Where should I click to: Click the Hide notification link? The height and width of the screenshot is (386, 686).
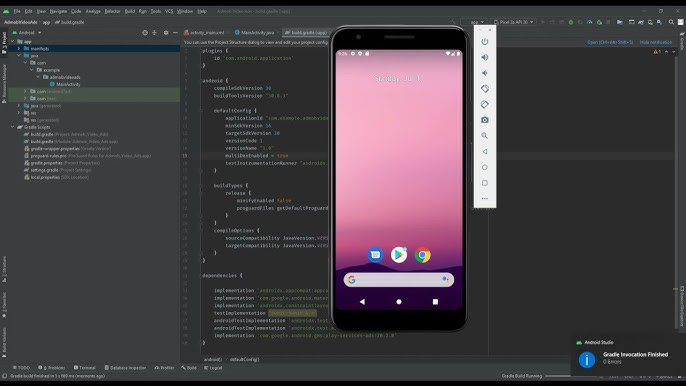tap(655, 42)
